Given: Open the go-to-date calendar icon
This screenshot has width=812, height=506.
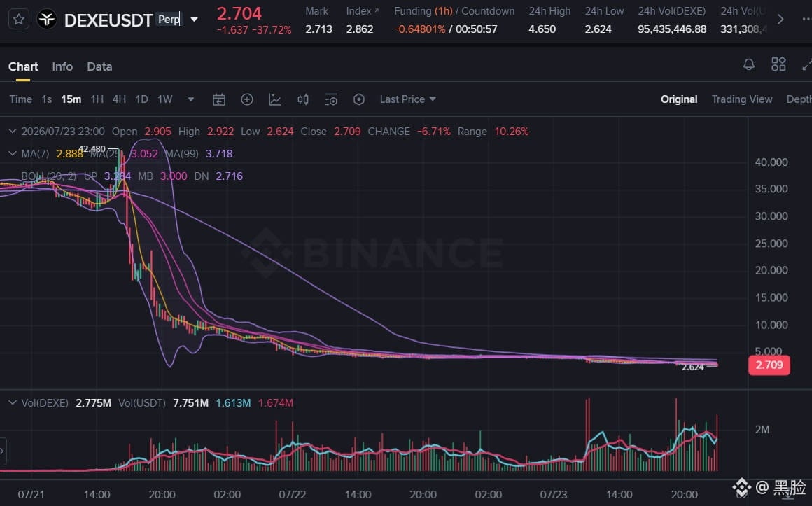Looking at the screenshot, I should click(219, 99).
